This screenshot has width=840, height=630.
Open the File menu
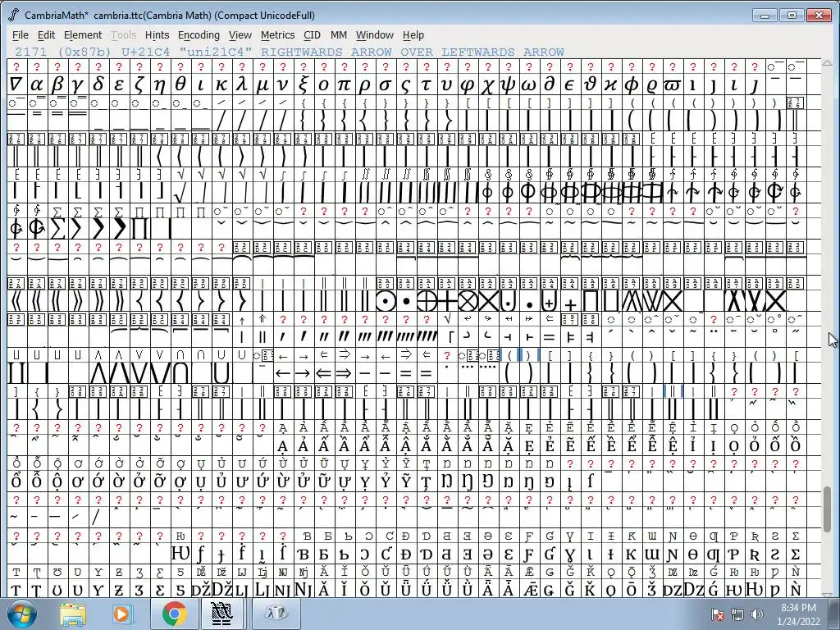pos(20,34)
